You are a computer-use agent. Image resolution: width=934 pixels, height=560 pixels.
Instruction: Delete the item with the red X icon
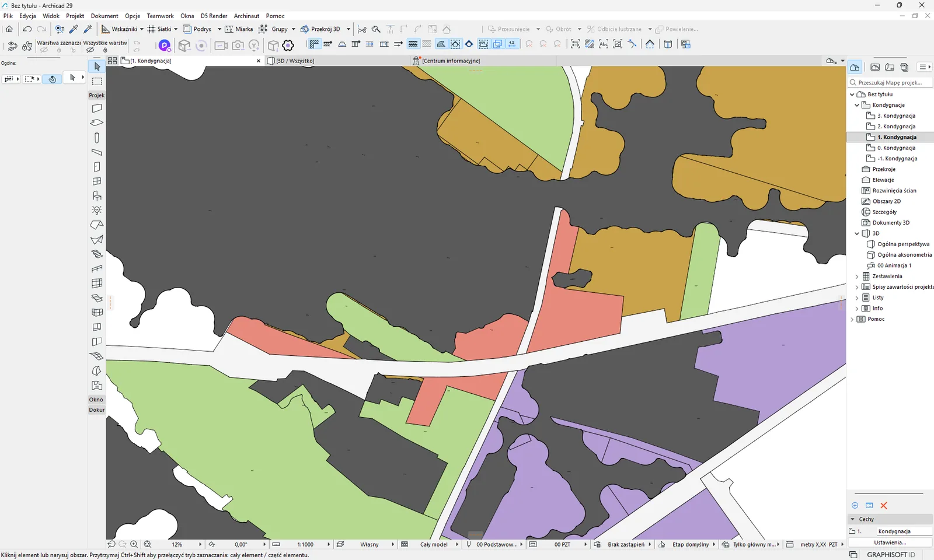point(884,506)
